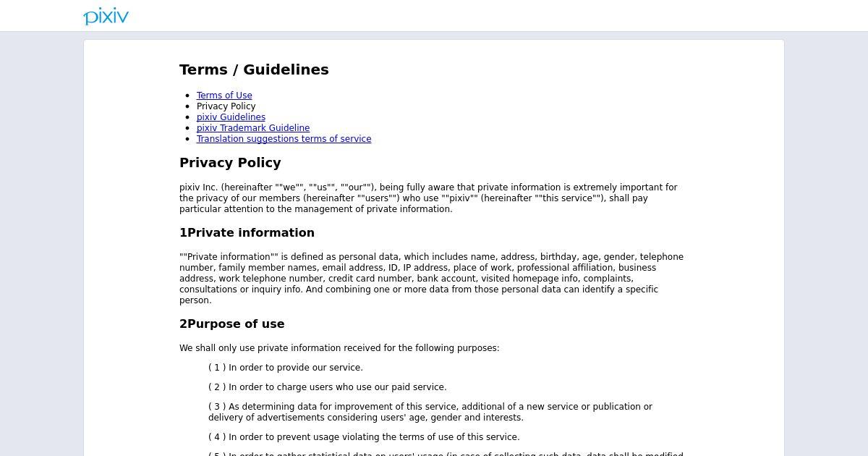Viewport: 868px width, 456px height.
Task: Click the Private information definition paragraph
Action: [431, 279]
